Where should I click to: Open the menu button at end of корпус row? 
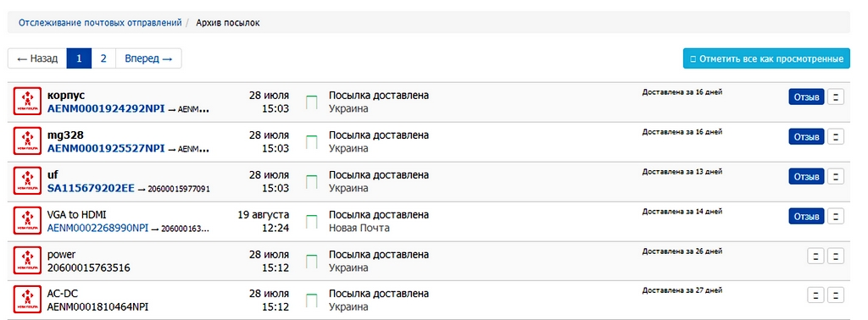835,97
